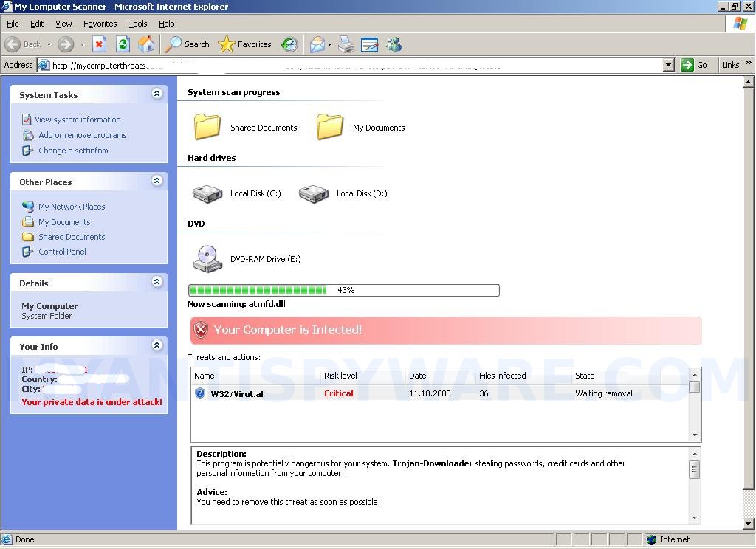Click the History clock icon
This screenshot has width=756, height=549.
click(x=289, y=44)
